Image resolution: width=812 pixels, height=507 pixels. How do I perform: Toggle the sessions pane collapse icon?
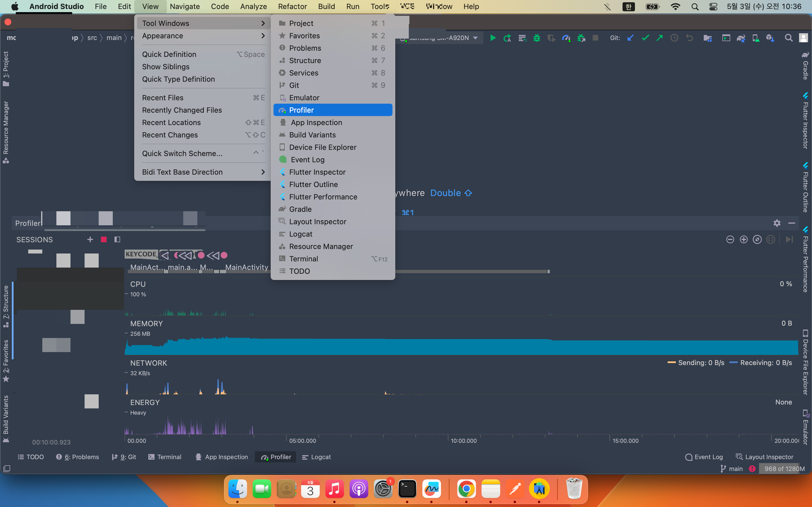click(117, 239)
